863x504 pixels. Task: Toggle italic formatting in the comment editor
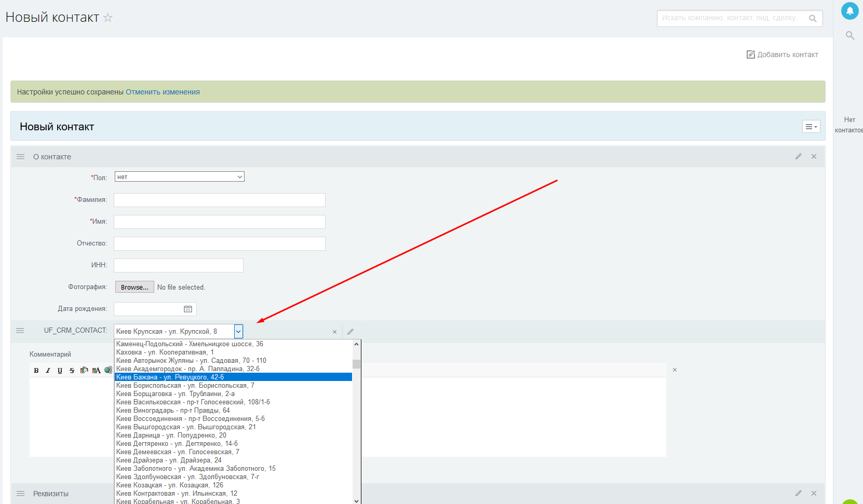click(x=48, y=371)
